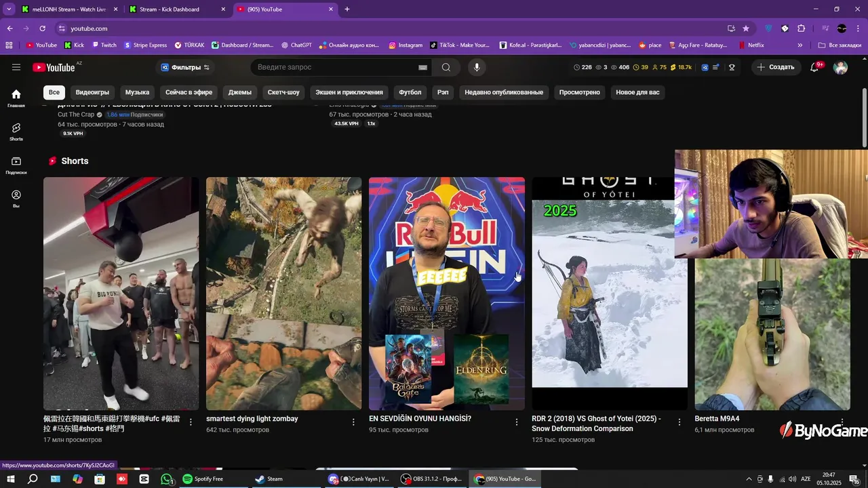Image resolution: width=868 pixels, height=488 pixels.
Task: Click the Create button
Action: pyautogui.click(x=776, y=67)
